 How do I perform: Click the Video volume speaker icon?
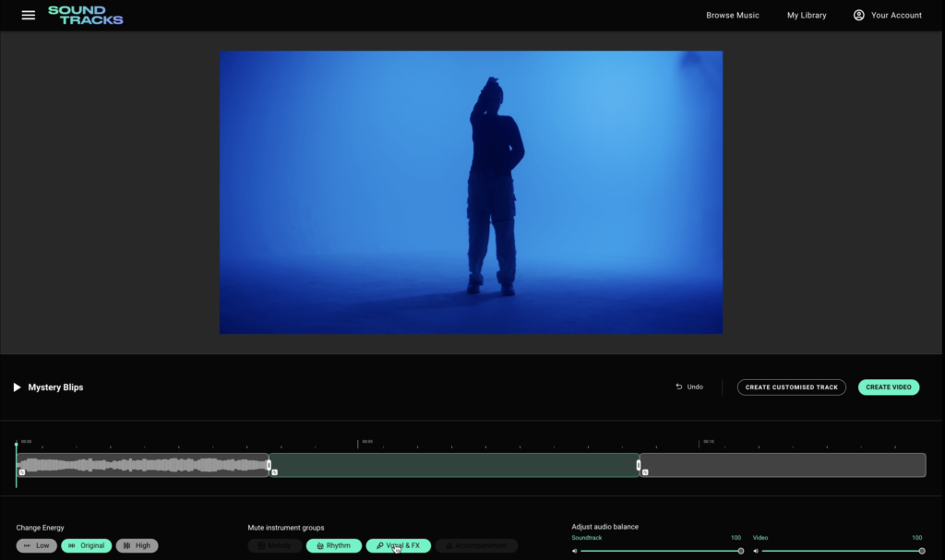click(x=756, y=551)
